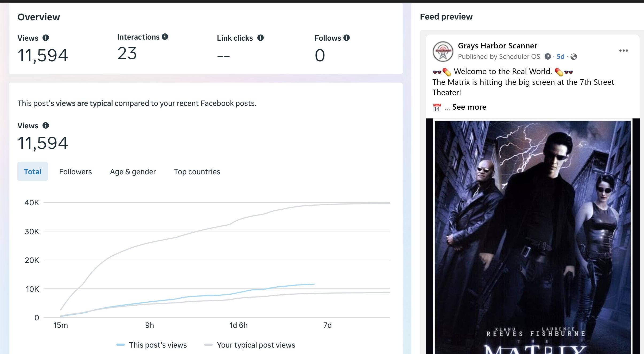This screenshot has height=354, width=644.
Task: Click the Follows info icon
Action: [x=347, y=38]
